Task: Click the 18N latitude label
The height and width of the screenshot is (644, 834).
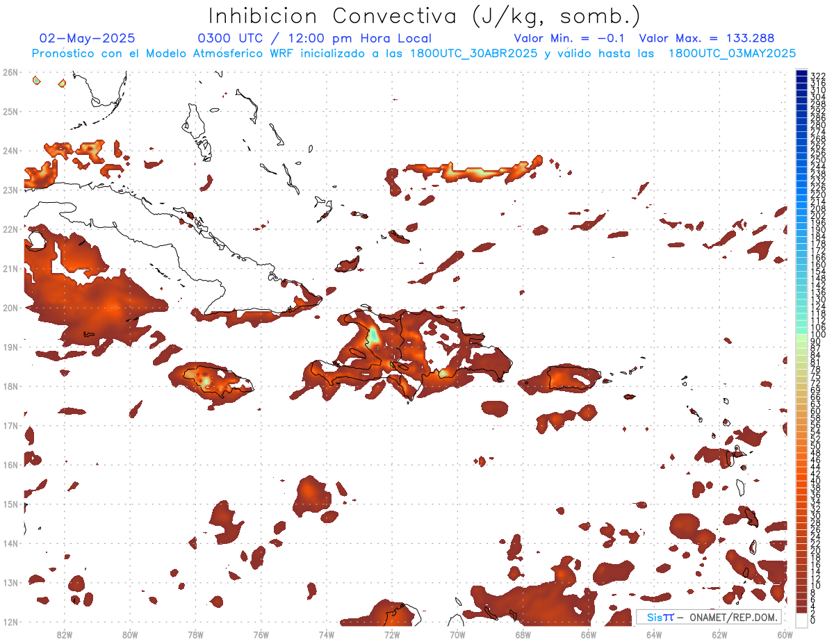Action: 10,386
